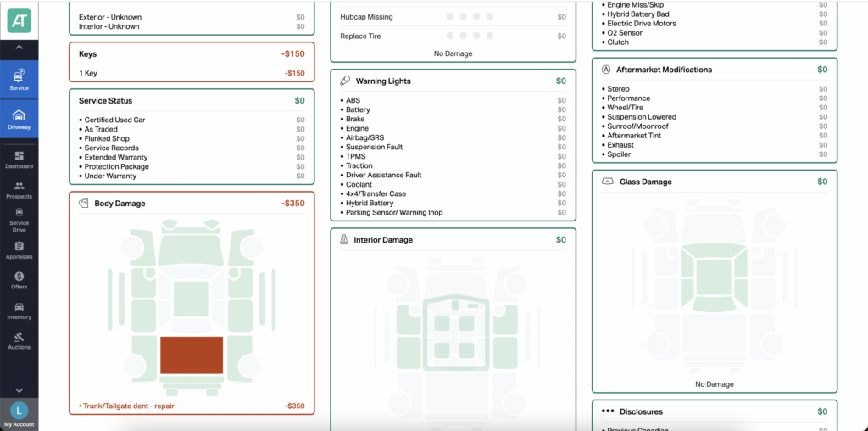Viewport: 868px width, 431px height.
Task: Select Protection Package item
Action: tap(192, 167)
